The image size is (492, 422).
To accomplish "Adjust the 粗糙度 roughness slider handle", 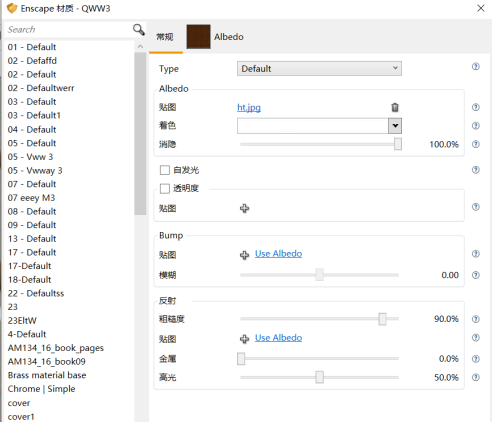I will point(382,319).
